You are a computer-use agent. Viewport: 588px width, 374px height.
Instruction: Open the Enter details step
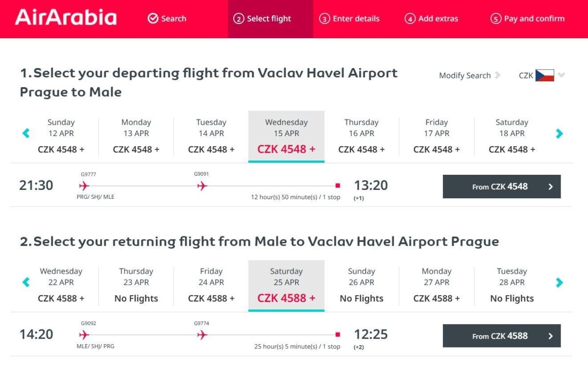(349, 19)
